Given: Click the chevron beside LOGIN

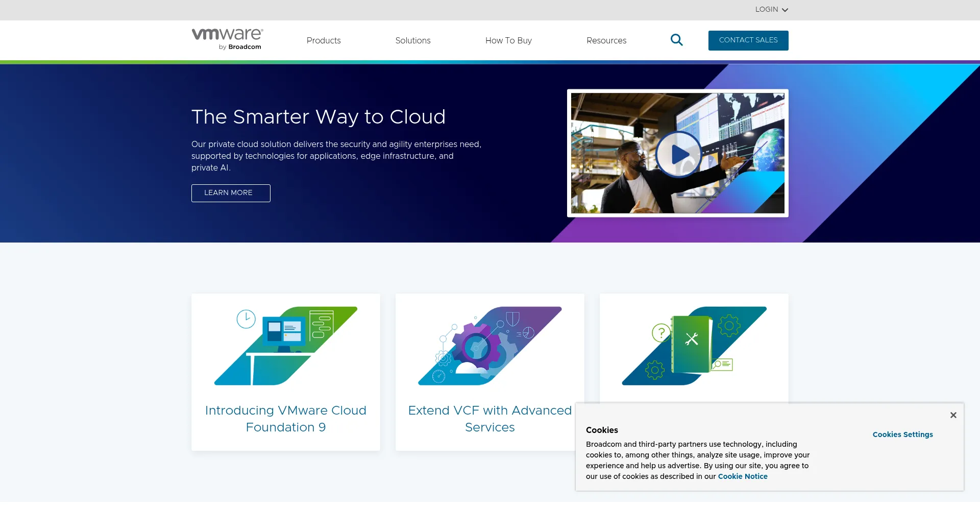Looking at the screenshot, I should tap(785, 10).
